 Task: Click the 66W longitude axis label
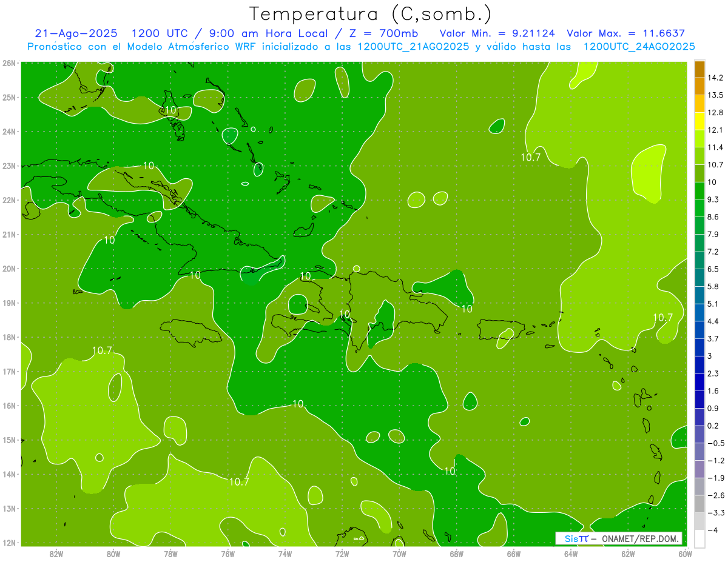point(513,554)
